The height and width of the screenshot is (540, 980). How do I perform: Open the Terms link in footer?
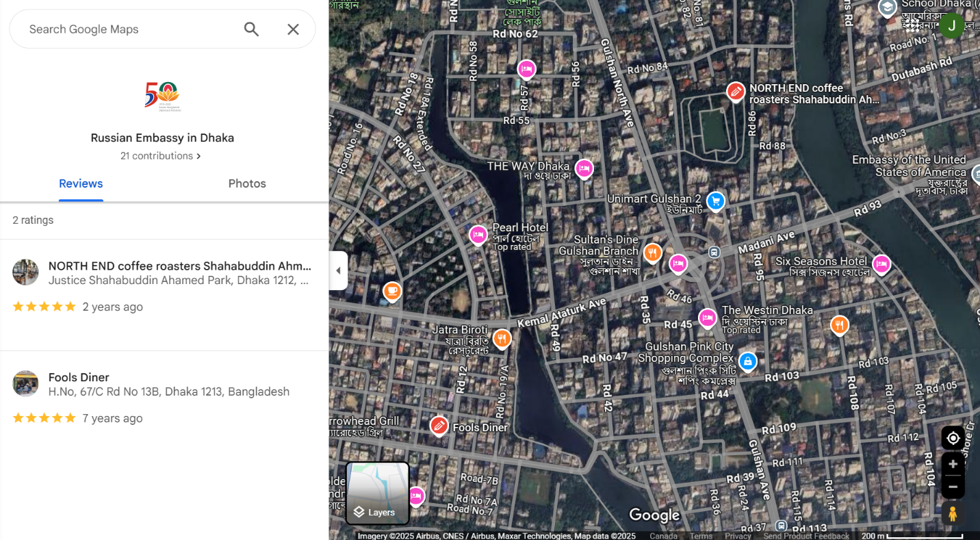701,536
